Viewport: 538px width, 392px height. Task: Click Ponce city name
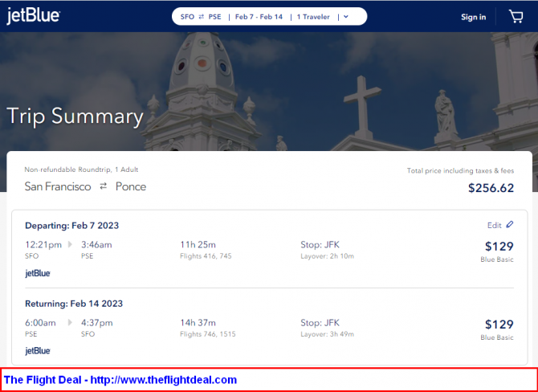pos(131,186)
